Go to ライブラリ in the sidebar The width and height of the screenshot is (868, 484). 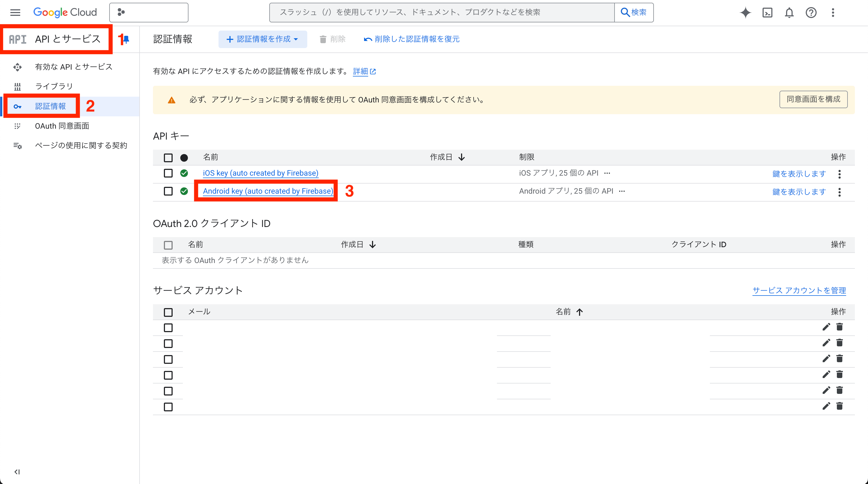[x=54, y=86]
